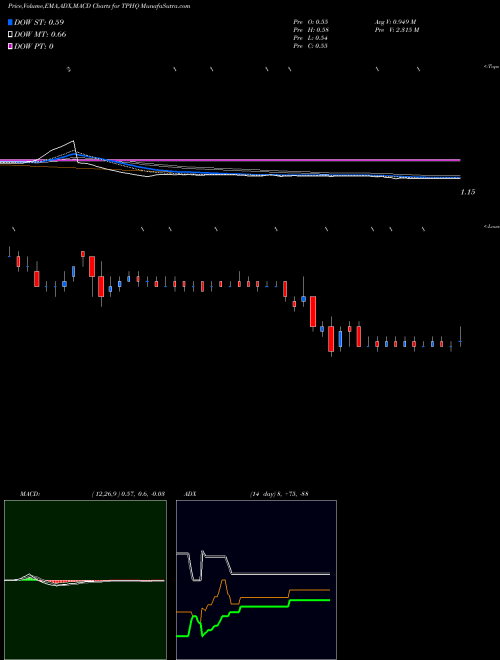Select the 'Pre L: 0.54' low value
Image resolution: width=500 pixels, height=660 pixels.
[x=311, y=37]
